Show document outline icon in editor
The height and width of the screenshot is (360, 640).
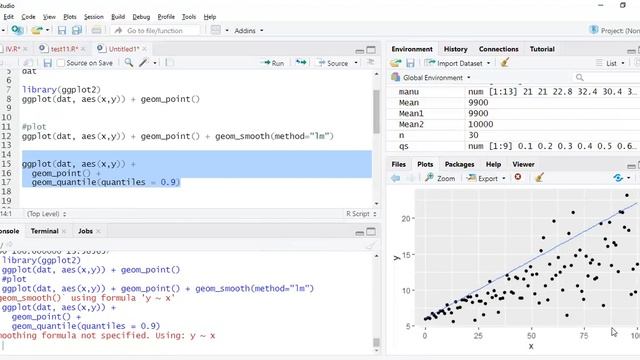pyautogui.click(x=371, y=62)
